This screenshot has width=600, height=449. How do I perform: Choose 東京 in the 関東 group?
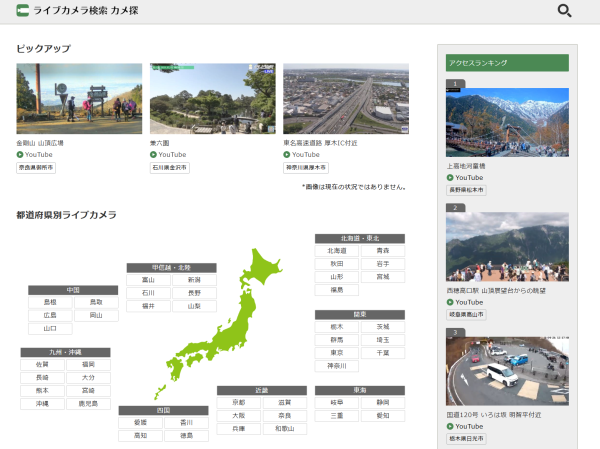[336, 353]
